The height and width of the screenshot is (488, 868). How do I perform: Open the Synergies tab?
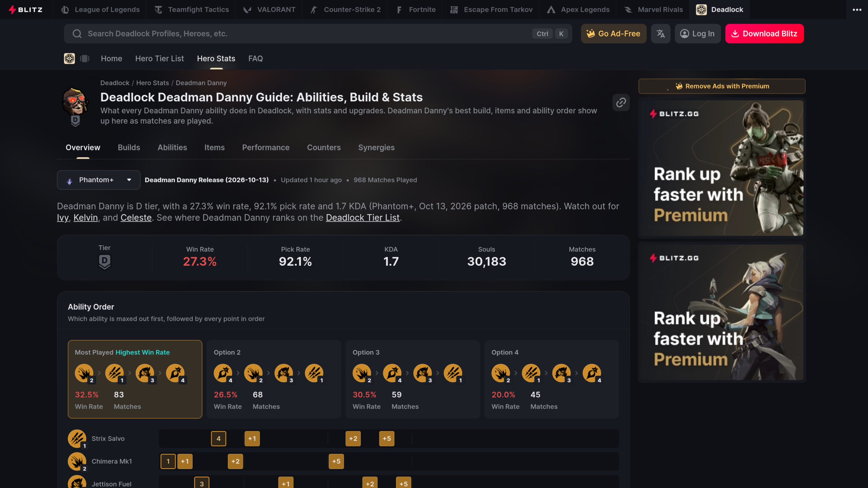(376, 147)
